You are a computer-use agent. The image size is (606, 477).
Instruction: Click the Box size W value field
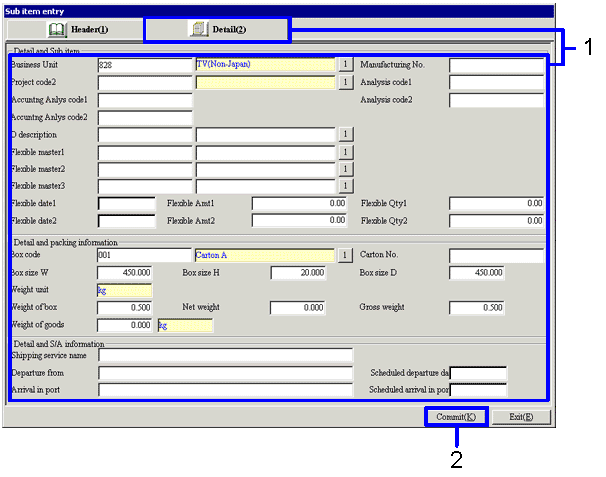point(126,272)
